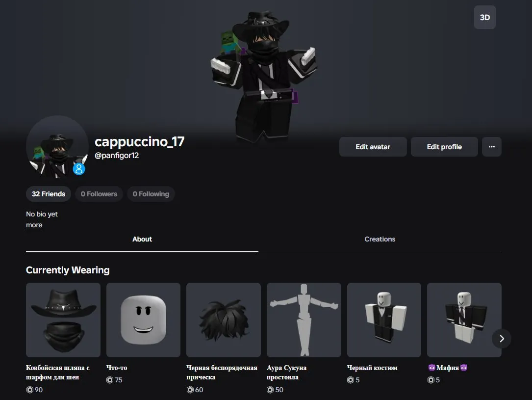Click the Edit profile button

click(x=444, y=147)
